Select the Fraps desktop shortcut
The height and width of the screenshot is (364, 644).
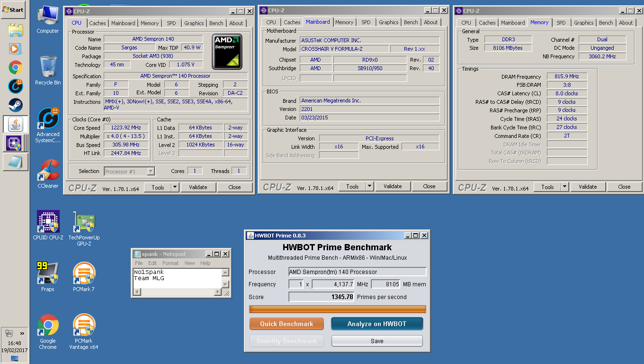tap(48, 277)
